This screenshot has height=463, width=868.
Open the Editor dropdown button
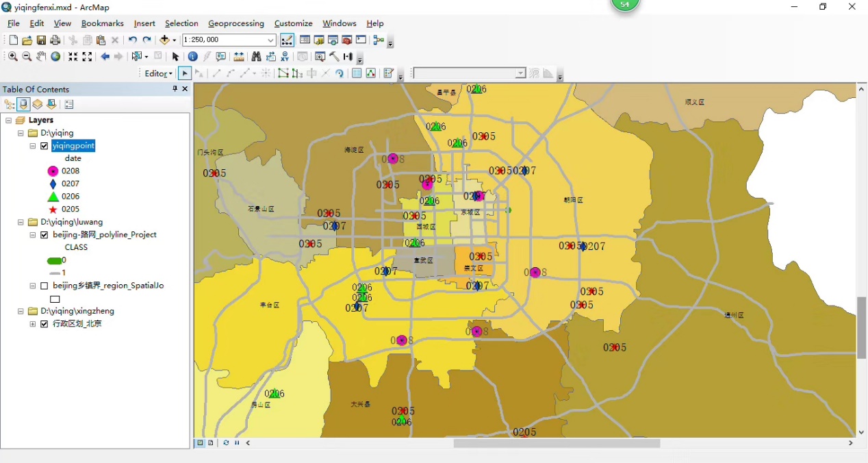(159, 73)
